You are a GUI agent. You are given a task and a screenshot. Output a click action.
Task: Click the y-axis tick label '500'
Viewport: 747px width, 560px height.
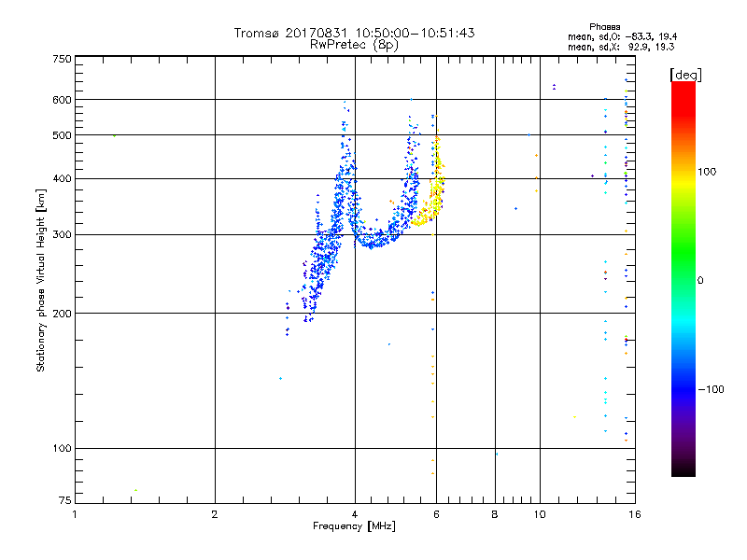[62, 135]
